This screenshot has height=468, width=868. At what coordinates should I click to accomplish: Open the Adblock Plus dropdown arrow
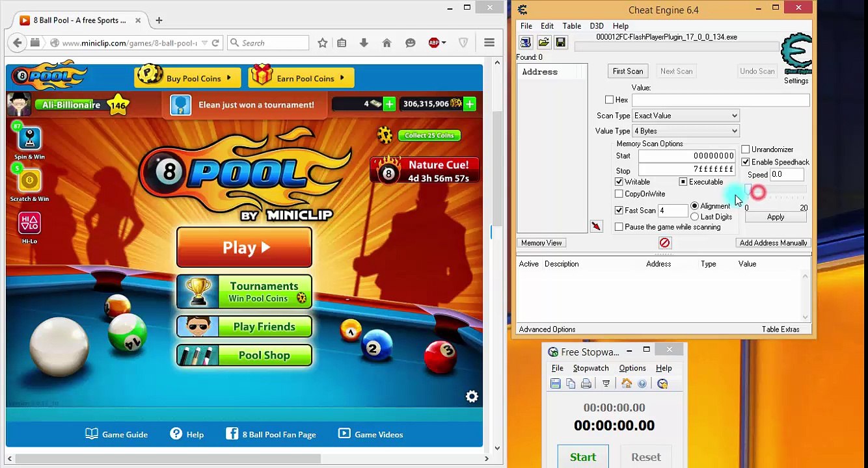[x=444, y=43]
